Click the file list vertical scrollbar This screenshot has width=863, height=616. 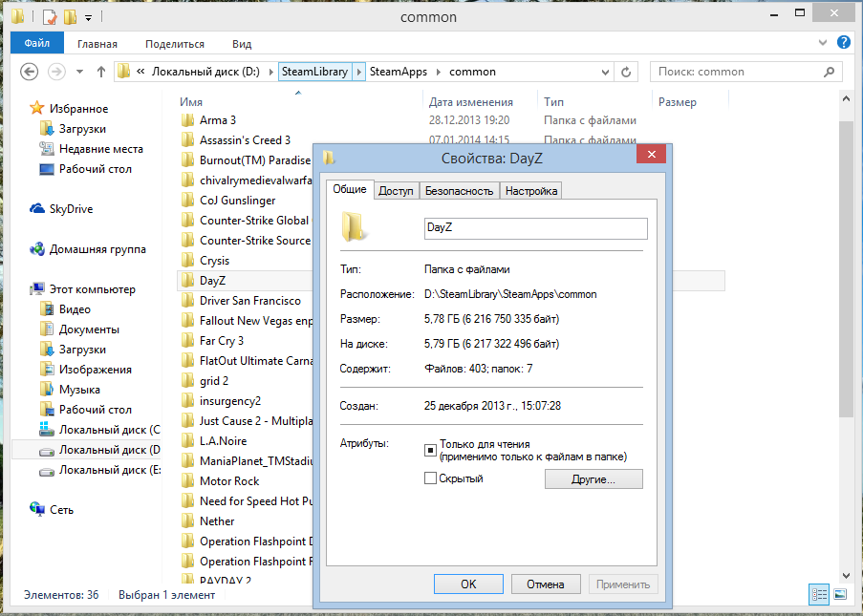coord(846,269)
